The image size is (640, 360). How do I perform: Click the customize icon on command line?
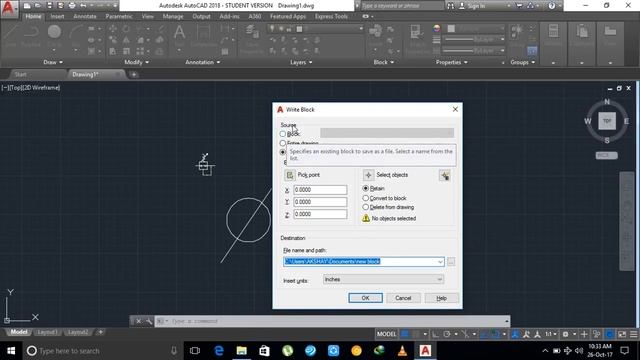(149, 321)
